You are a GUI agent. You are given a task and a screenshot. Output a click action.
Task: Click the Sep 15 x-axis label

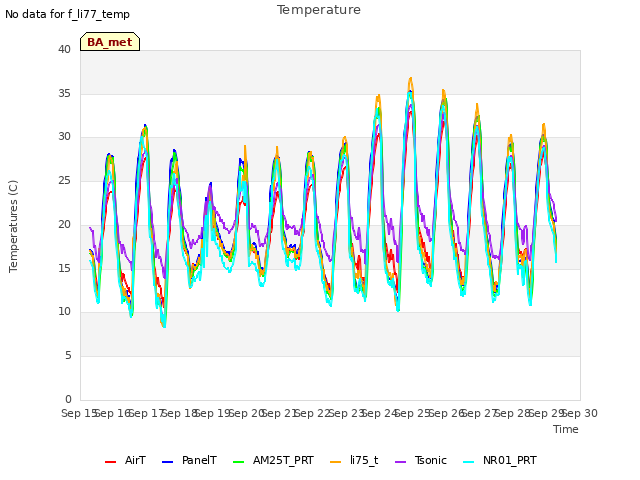click(79, 413)
